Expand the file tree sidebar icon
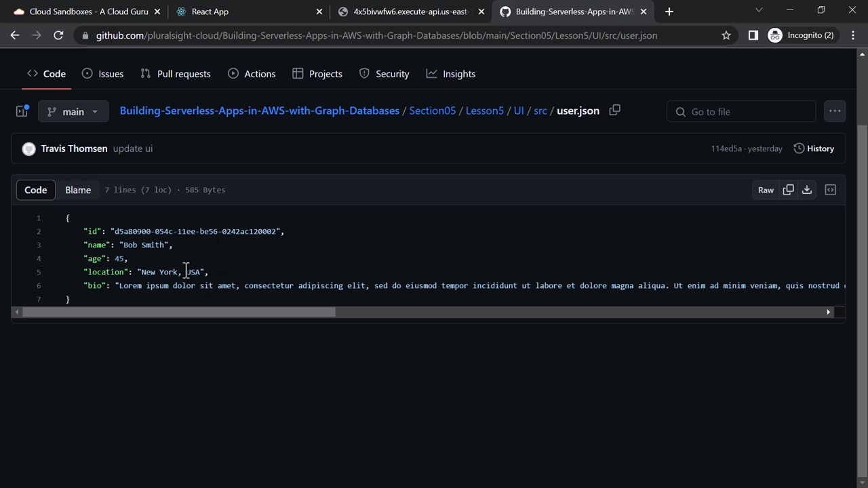Image resolution: width=868 pixels, height=488 pixels. [22, 111]
